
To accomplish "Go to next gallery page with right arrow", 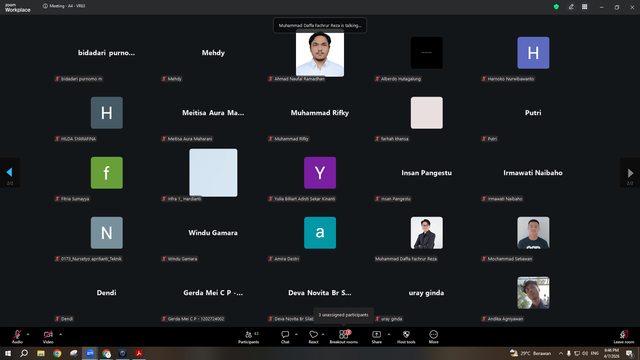I will coord(630,173).
